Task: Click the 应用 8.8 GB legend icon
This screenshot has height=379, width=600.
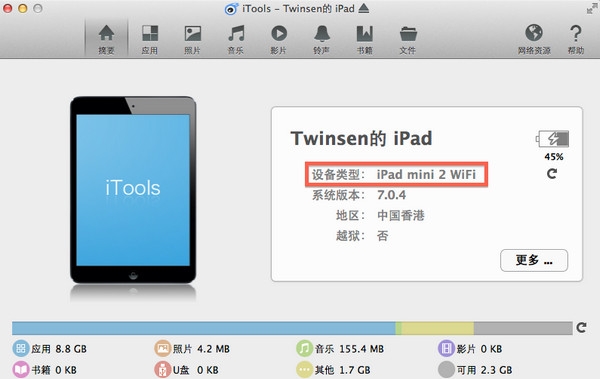Action: point(21,348)
